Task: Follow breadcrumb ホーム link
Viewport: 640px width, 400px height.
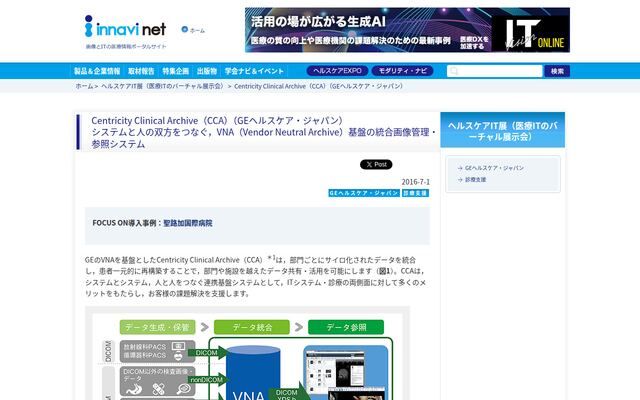Action: [84, 86]
